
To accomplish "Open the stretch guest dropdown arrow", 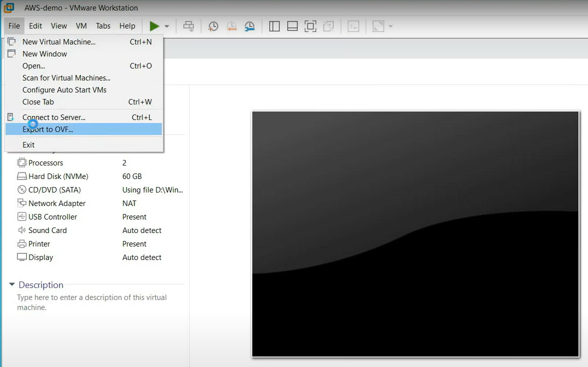I will pyautogui.click(x=390, y=26).
